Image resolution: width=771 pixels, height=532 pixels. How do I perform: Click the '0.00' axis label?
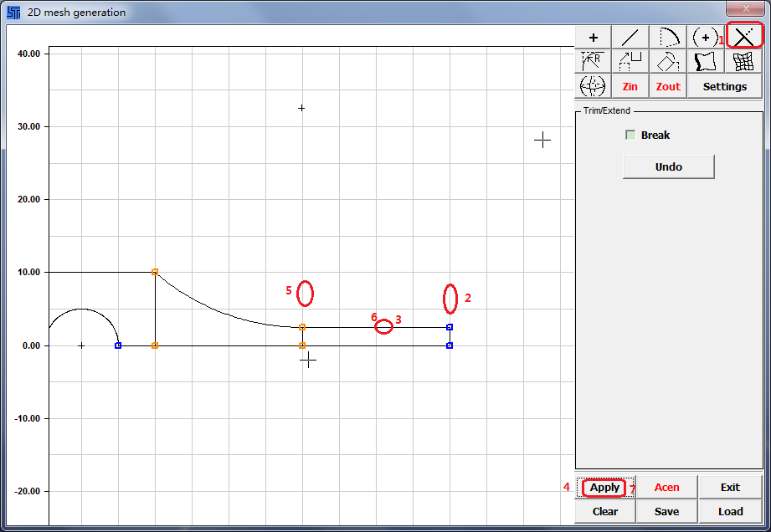tap(30, 345)
